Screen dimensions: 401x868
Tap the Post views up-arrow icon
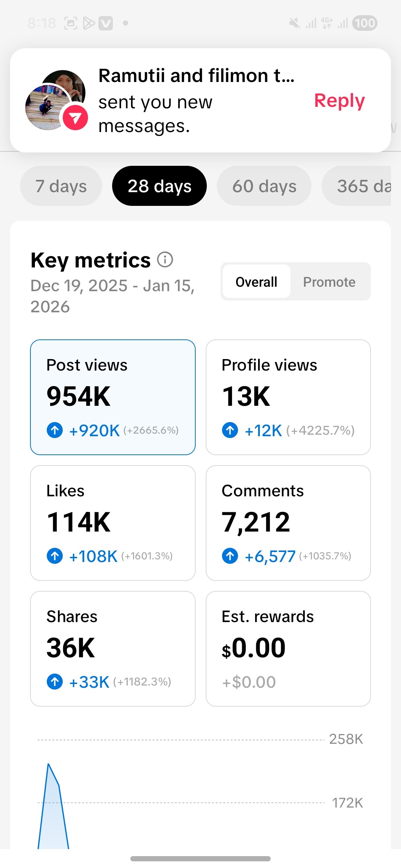click(55, 430)
